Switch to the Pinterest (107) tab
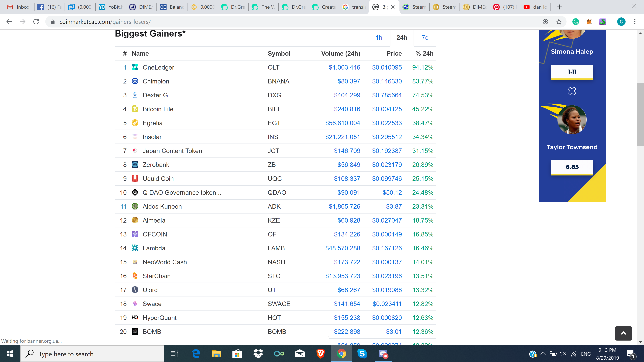The width and height of the screenshot is (644, 362). [504, 7]
